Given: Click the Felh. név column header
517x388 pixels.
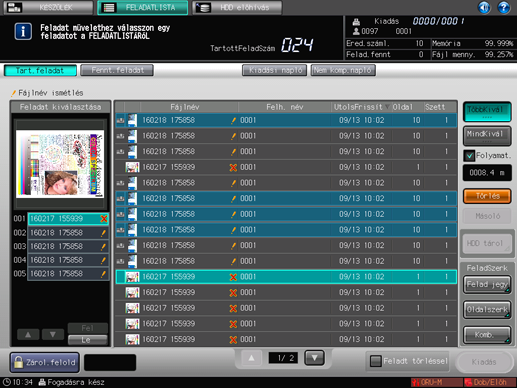Looking at the screenshot, I should click(x=285, y=107).
